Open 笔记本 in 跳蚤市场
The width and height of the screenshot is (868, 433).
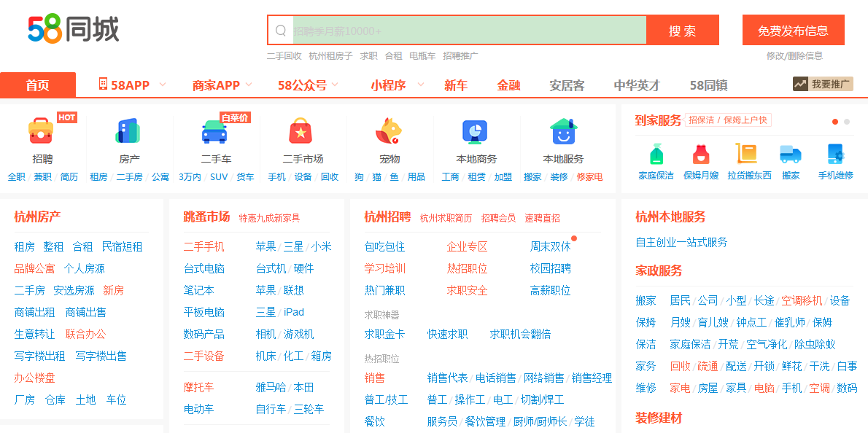[x=198, y=290]
